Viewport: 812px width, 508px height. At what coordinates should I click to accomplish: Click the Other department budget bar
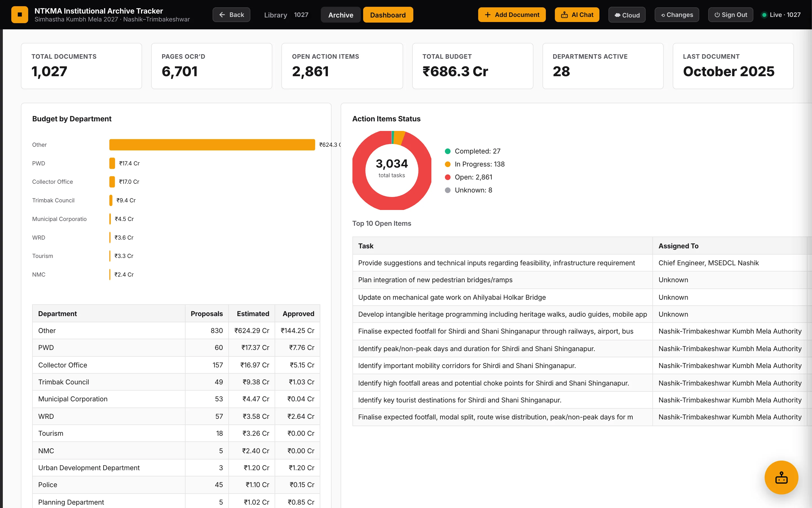click(212, 145)
